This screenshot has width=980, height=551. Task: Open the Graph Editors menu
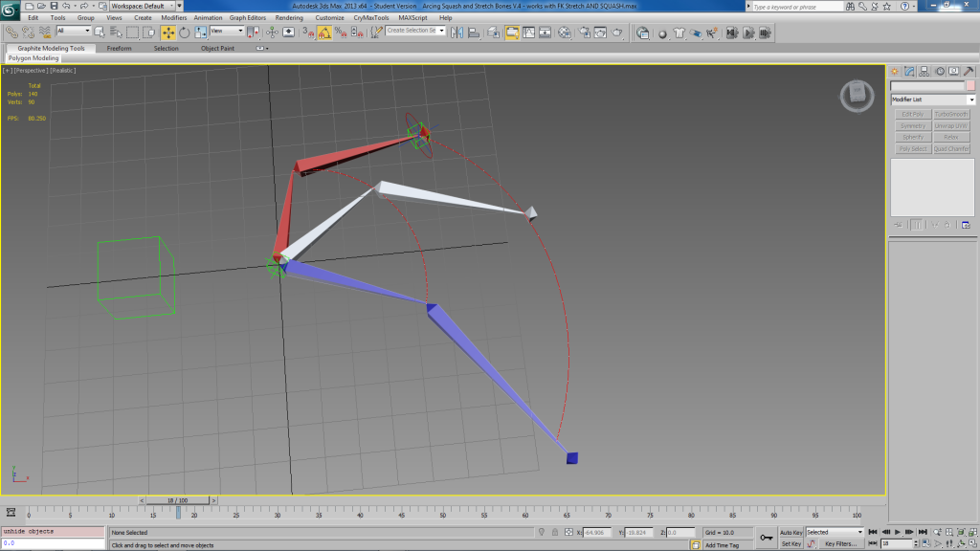coord(248,17)
